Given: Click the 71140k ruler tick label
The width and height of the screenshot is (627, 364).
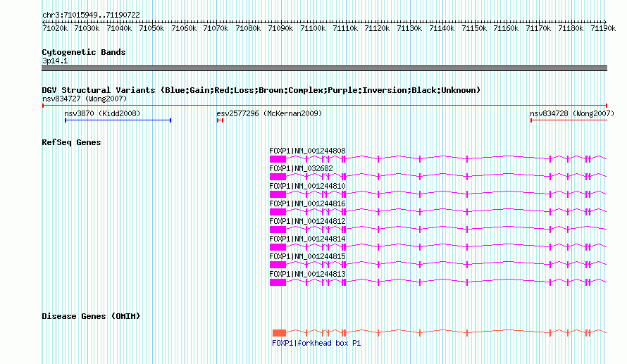Looking at the screenshot, I should point(442,29).
